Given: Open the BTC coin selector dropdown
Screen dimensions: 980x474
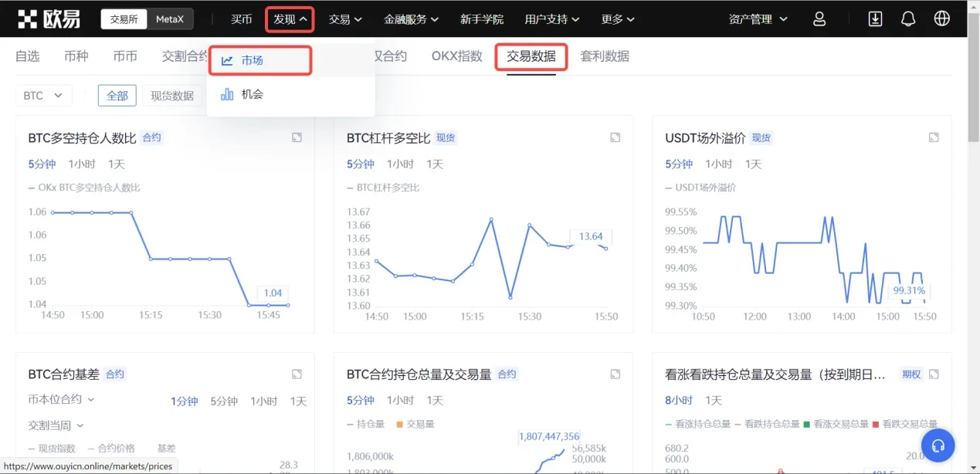Looking at the screenshot, I should tap(43, 96).
